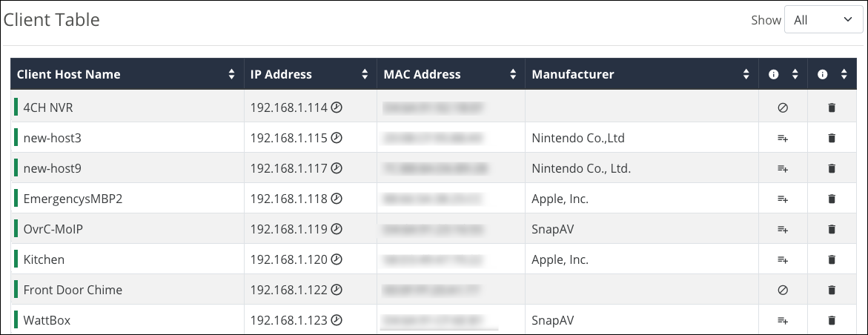Click the WattBox IP address 192.168.1.123
The image size is (868, 335).
pos(288,320)
